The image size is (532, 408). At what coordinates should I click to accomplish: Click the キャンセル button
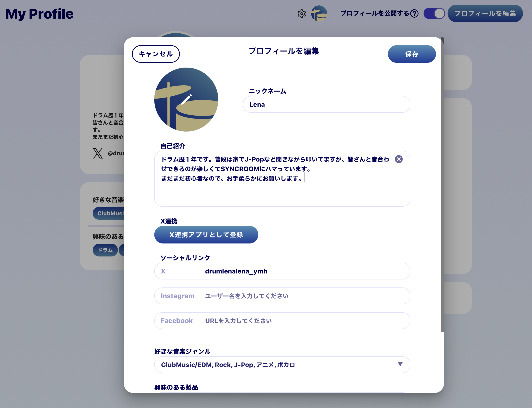coord(155,54)
